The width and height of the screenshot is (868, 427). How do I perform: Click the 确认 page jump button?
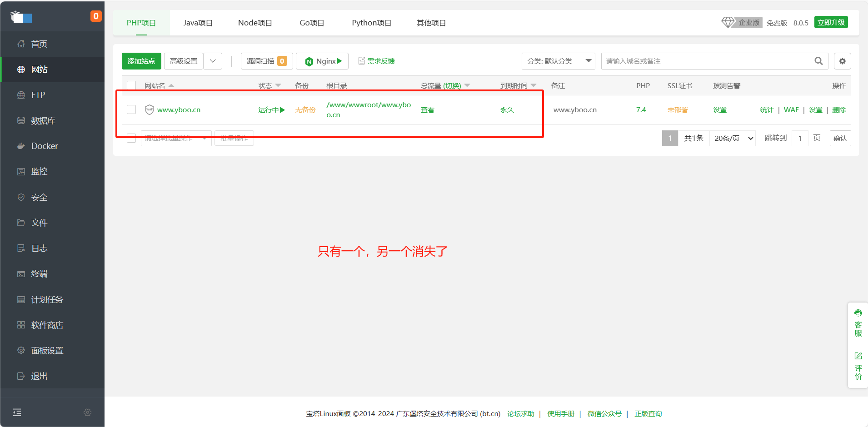tap(840, 138)
